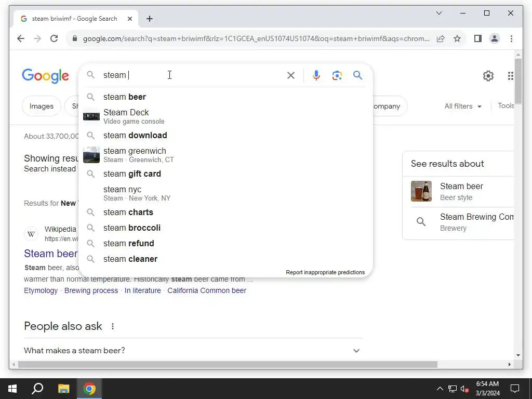532x399 pixels.
Task: Click Steam beer bottle thumbnail
Action: tap(421, 191)
